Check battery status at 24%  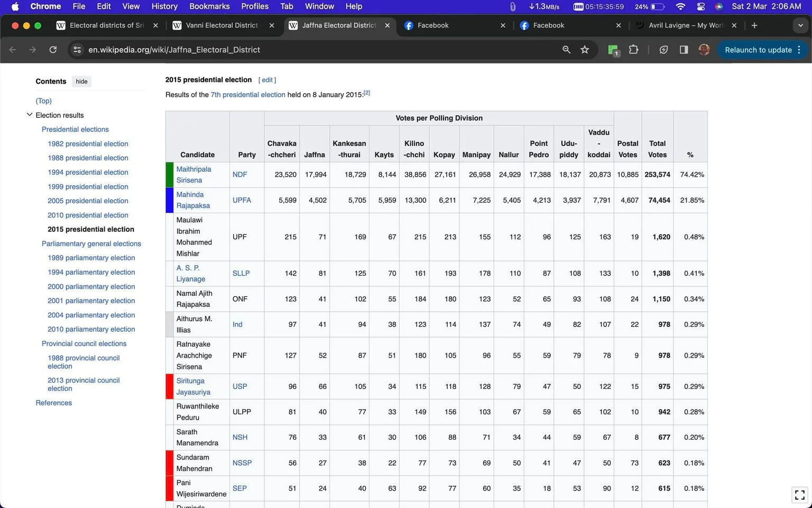point(650,6)
